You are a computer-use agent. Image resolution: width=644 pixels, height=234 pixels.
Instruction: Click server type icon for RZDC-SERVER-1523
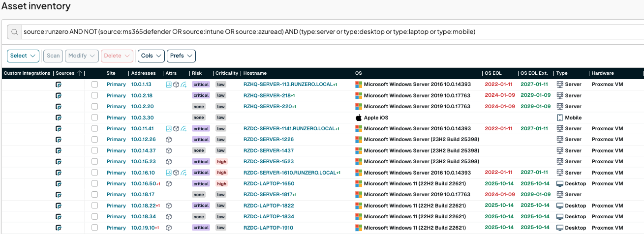pos(559,161)
